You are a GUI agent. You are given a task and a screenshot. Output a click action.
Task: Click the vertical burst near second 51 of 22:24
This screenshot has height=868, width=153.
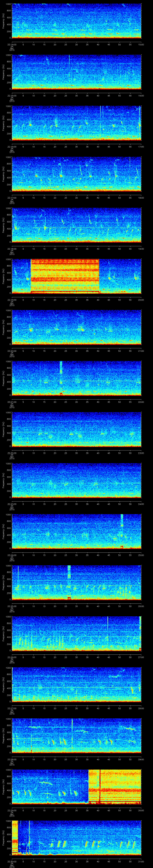122,531
